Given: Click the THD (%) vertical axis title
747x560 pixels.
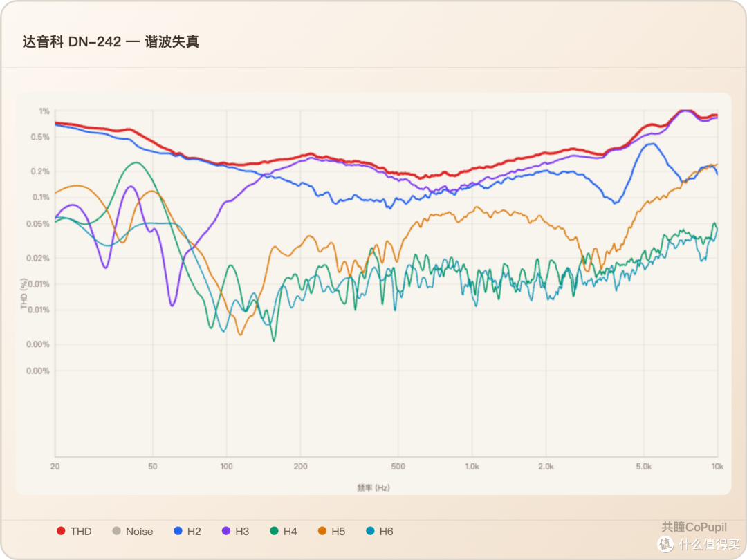Looking at the screenshot, I should coord(24,294).
